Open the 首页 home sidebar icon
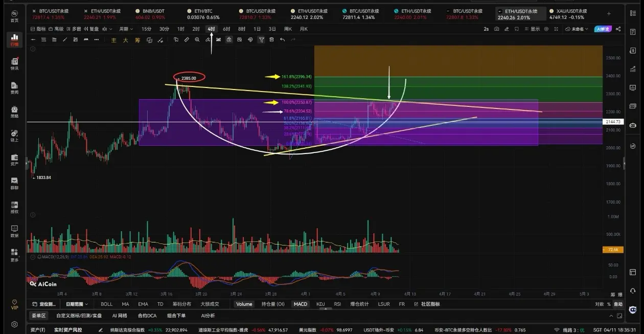The image size is (644, 334). (x=14, y=16)
